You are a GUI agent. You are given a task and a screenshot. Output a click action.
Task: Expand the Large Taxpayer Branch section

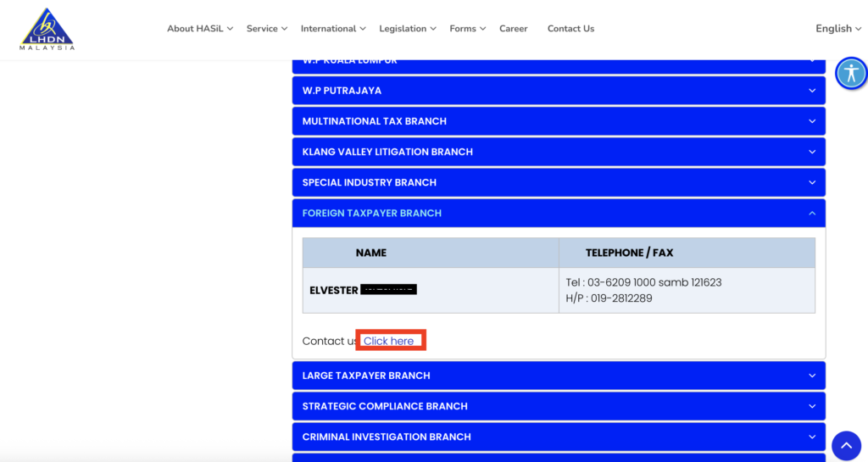tap(558, 376)
